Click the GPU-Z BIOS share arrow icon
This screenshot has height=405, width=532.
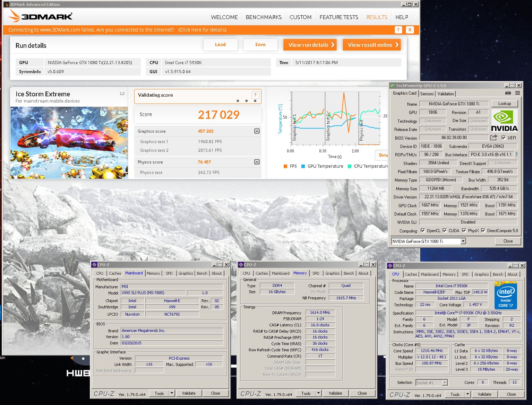[494, 138]
